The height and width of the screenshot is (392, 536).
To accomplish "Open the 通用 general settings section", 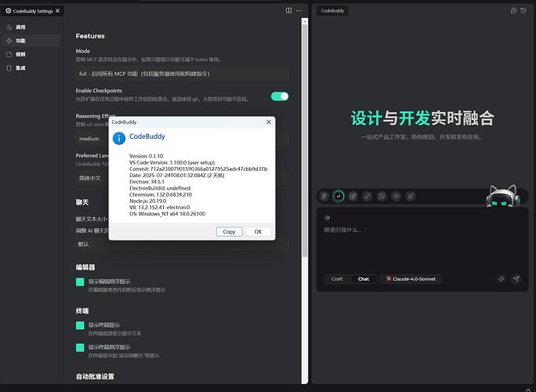I will coord(31,27).
